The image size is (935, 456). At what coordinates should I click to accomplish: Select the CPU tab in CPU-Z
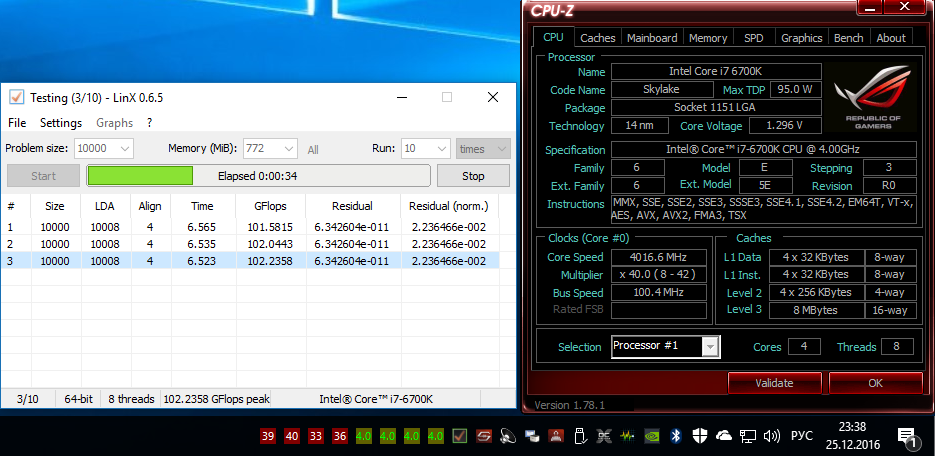pyautogui.click(x=553, y=37)
